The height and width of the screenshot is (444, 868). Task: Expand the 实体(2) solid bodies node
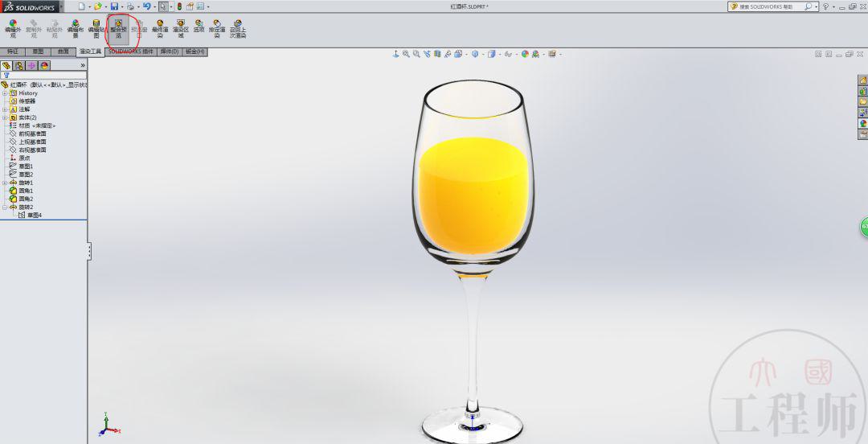coord(5,117)
